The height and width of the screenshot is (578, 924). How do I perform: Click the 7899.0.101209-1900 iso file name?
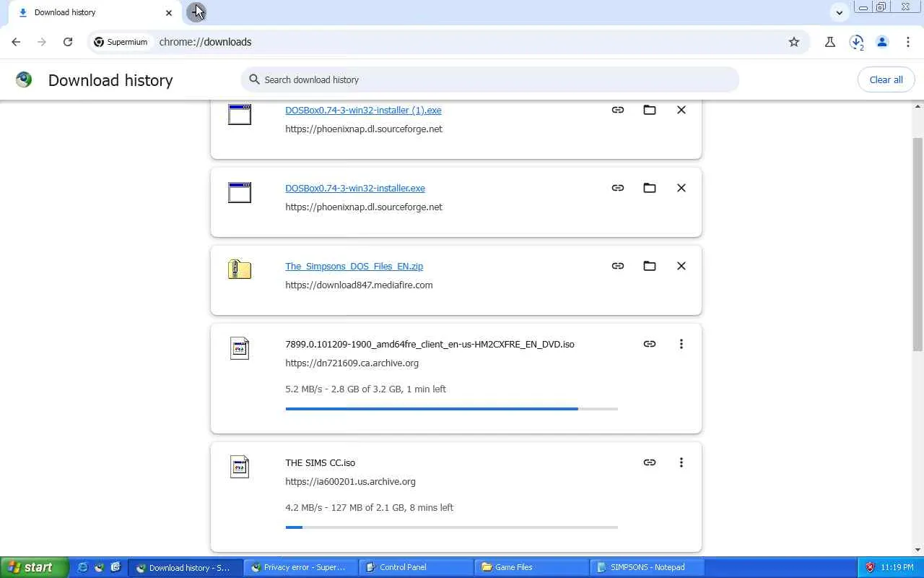point(430,344)
